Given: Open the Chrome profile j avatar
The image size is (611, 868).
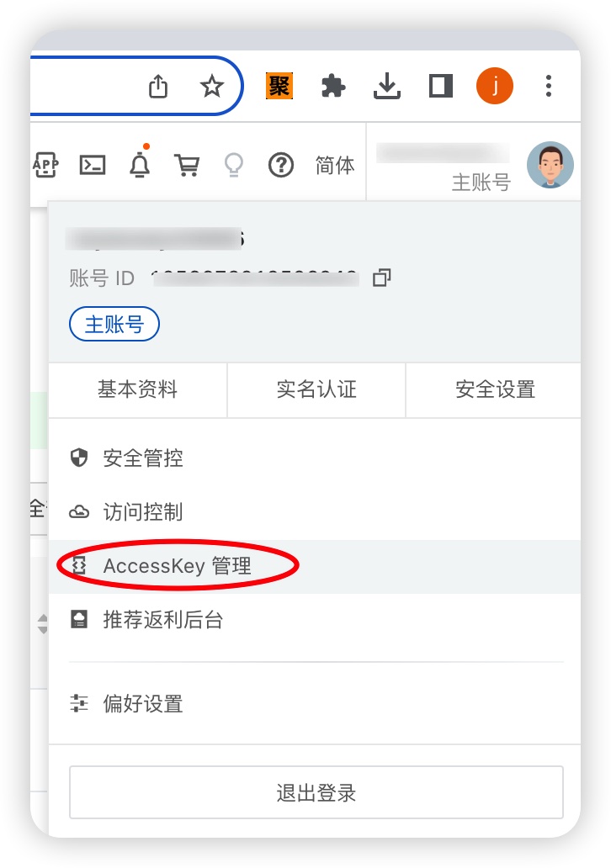Looking at the screenshot, I should coord(495,86).
